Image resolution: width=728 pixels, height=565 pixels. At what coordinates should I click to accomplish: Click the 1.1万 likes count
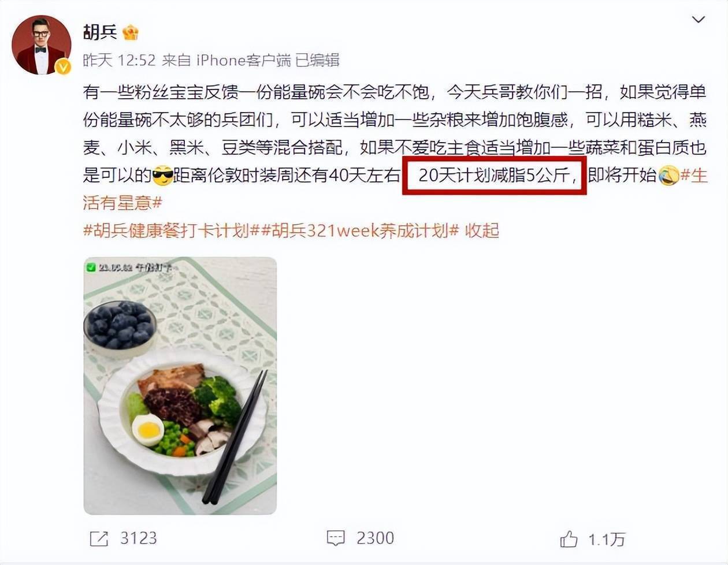pos(607,540)
